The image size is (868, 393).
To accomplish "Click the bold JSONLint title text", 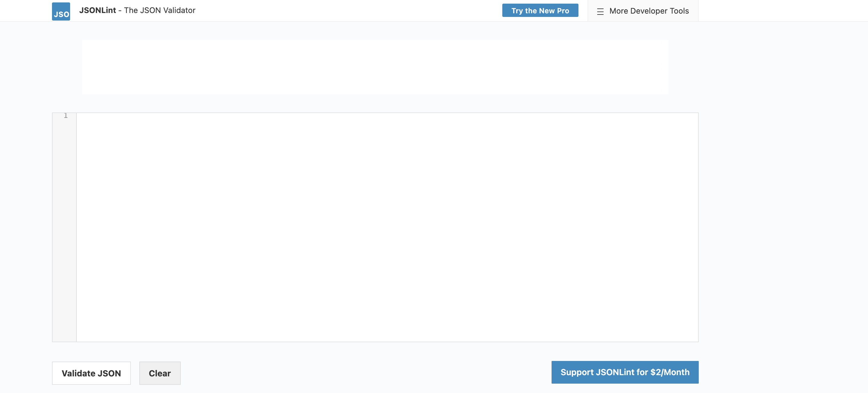I will [97, 11].
